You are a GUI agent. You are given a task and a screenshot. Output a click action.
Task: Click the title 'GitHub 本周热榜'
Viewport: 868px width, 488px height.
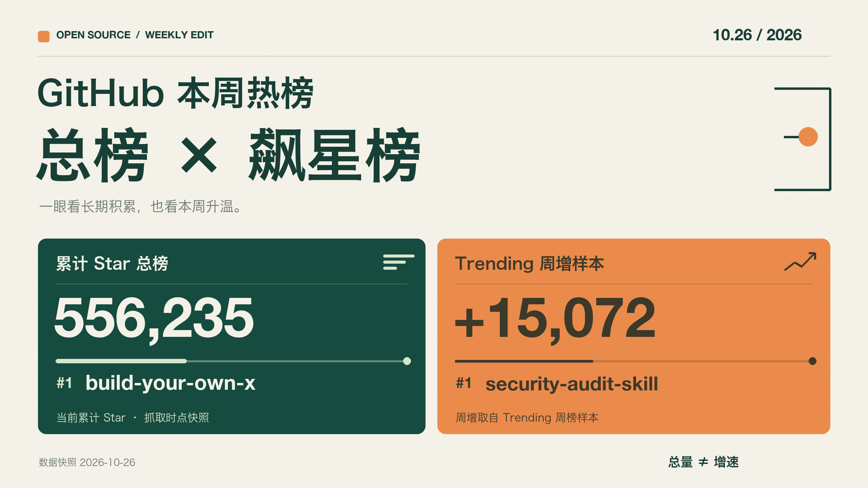[x=175, y=93]
